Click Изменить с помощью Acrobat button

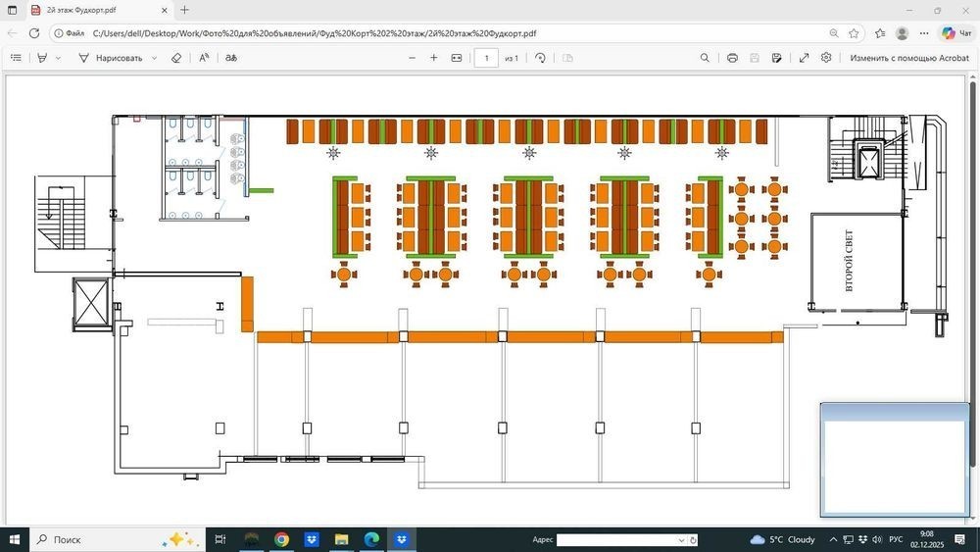point(908,58)
